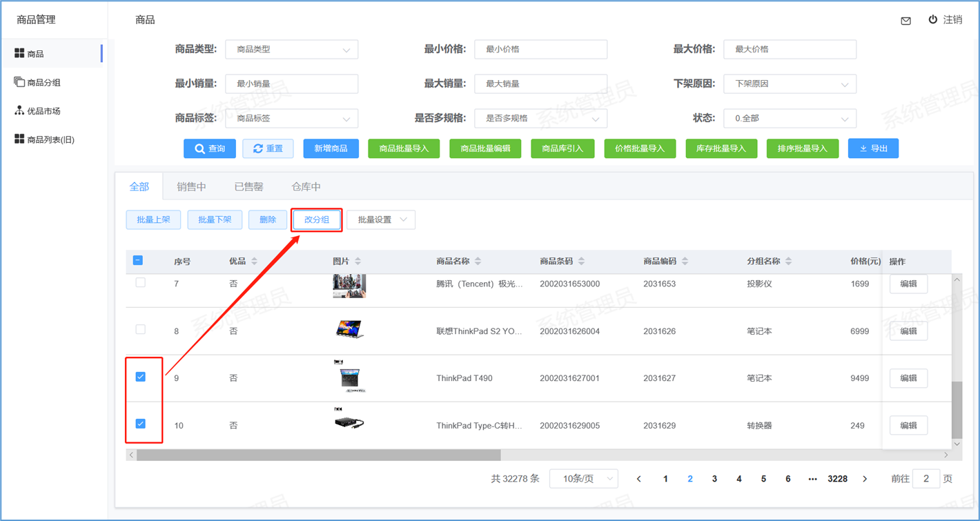Toggle the select-all checkbox in table header
980x521 pixels.
138,261
